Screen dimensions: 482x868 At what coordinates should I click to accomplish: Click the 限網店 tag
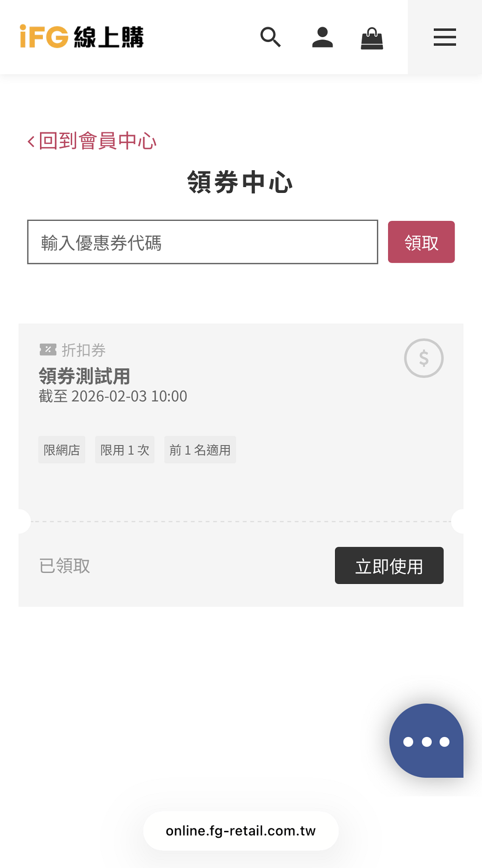pyautogui.click(x=62, y=450)
